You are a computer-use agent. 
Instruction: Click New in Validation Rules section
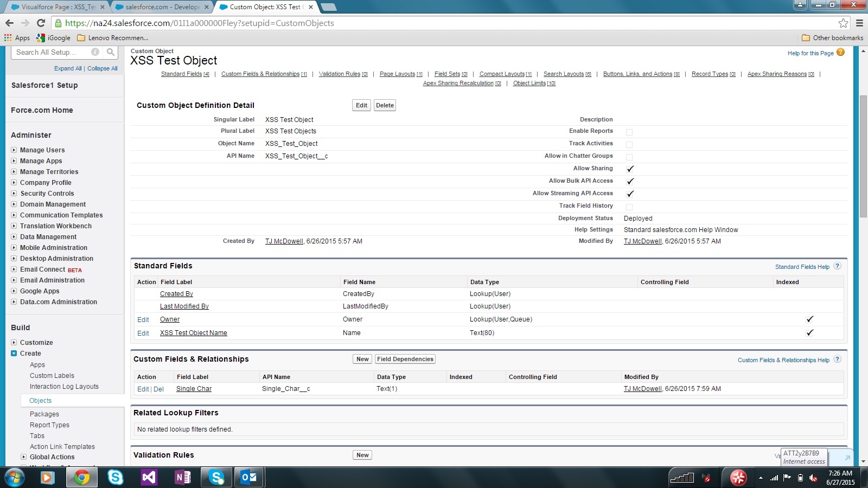coord(362,455)
